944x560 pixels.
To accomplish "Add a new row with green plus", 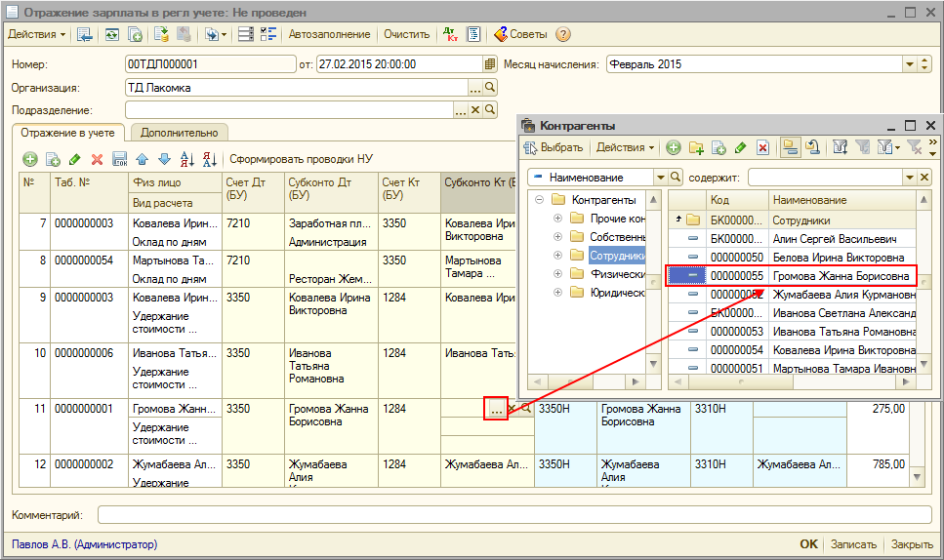I will [30, 159].
